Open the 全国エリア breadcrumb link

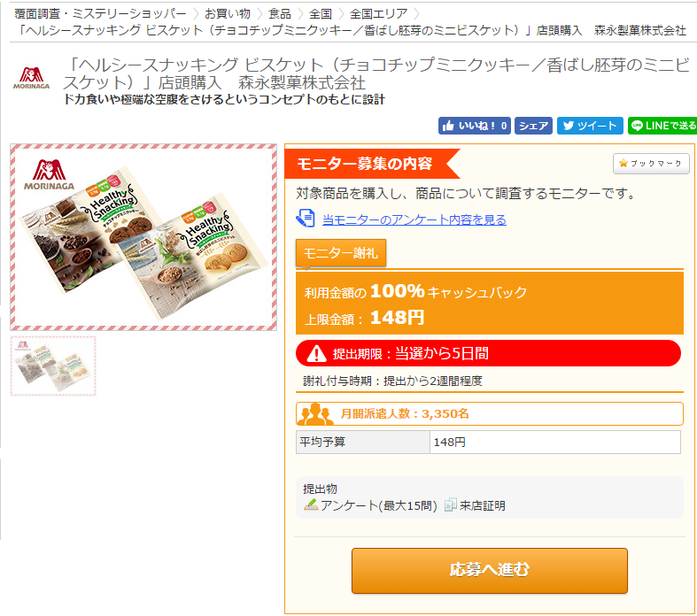[x=378, y=14]
